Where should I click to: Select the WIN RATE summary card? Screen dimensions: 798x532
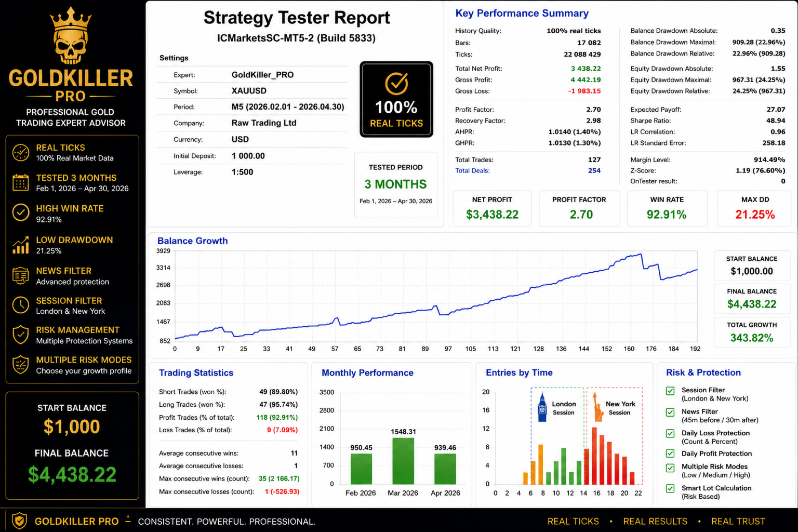pyautogui.click(x=667, y=208)
